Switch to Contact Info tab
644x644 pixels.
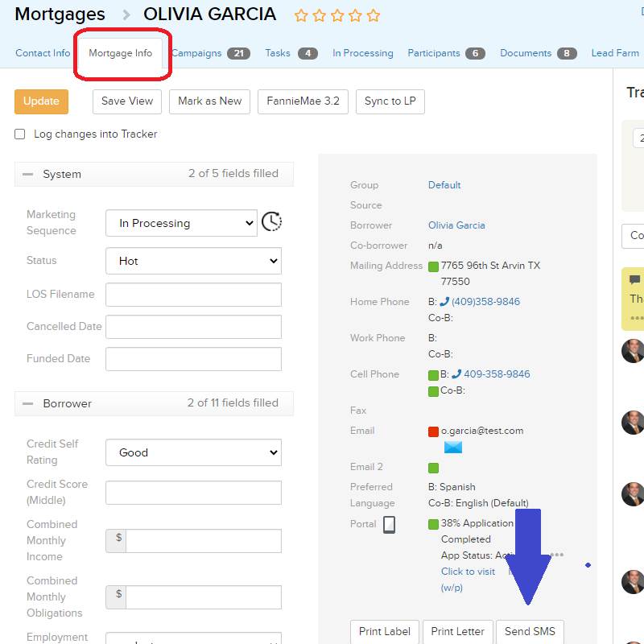pyautogui.click(x=43, y=53)
